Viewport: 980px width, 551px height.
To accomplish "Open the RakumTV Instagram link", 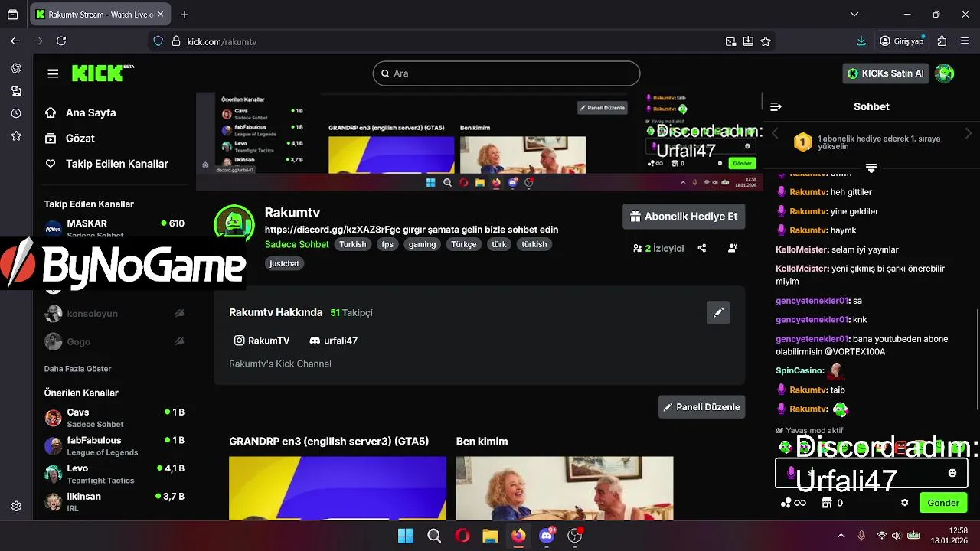I will (x=262, y=341).
